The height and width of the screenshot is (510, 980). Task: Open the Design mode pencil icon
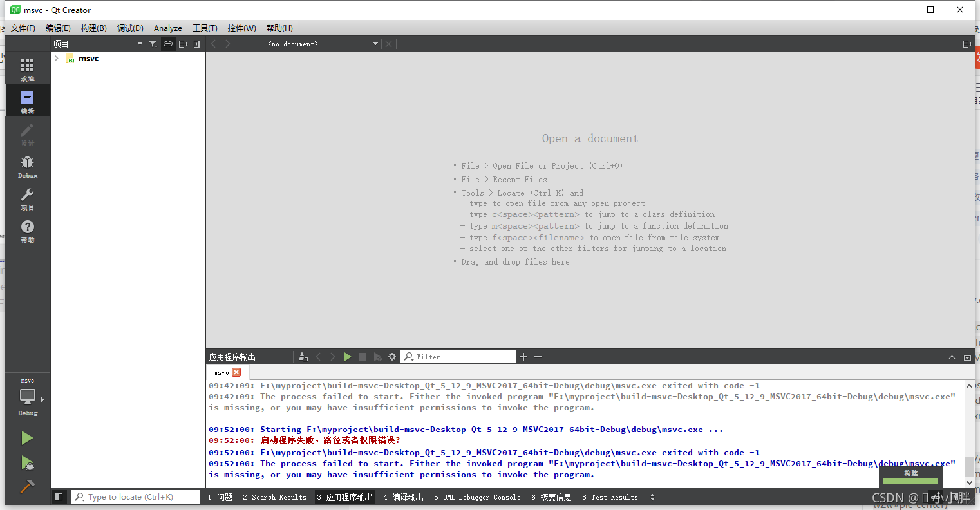pos(27,134)
